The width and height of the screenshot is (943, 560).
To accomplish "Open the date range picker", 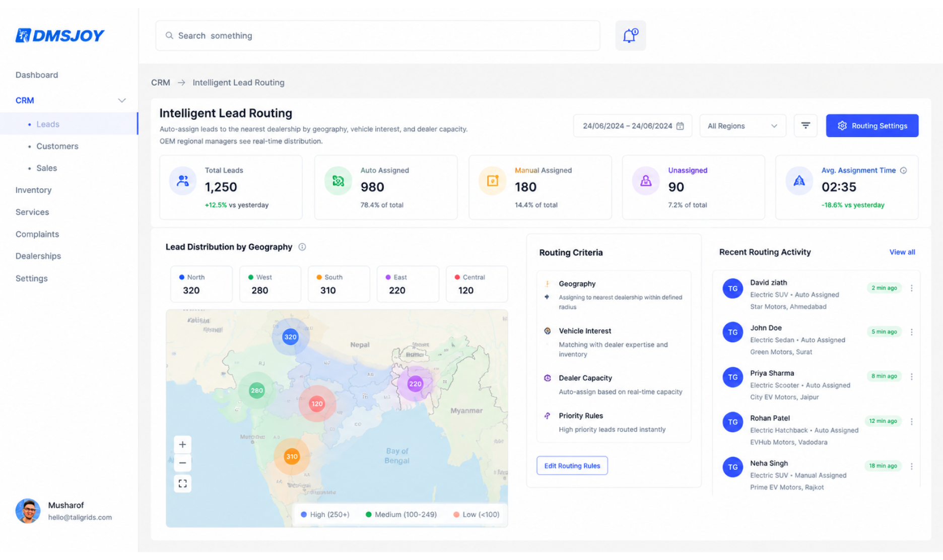I will [633, 126].
